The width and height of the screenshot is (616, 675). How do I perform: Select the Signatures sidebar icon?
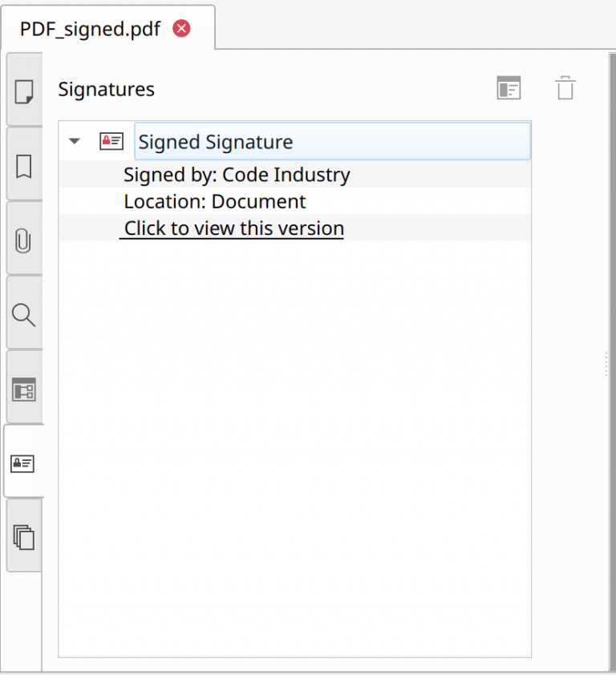pyautogui.click(x=23, y=463)
